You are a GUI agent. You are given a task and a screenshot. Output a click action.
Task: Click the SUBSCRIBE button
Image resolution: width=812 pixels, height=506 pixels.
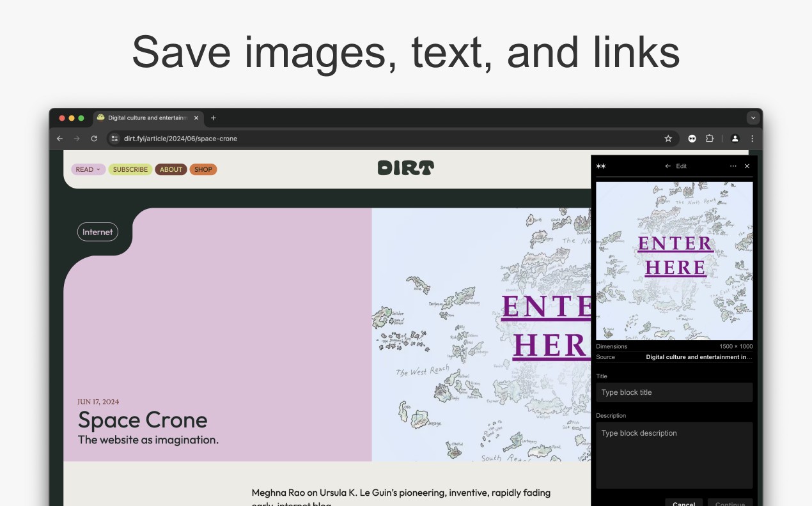130,169
